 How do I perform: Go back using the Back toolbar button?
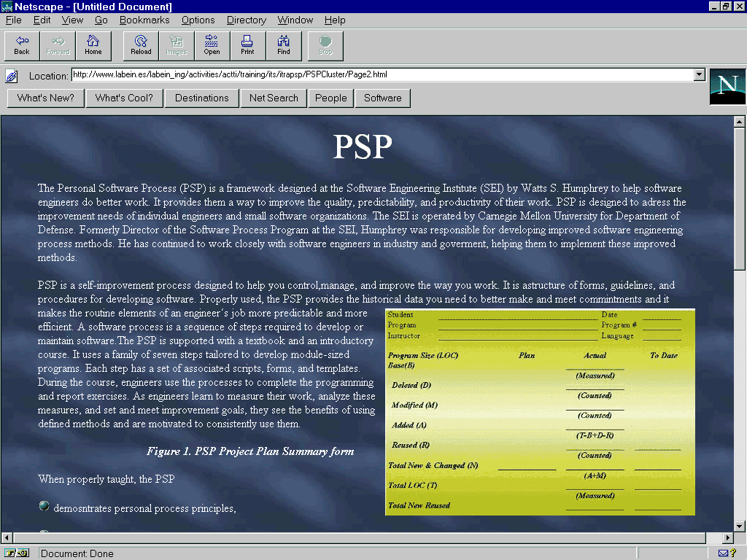point(22,46)
